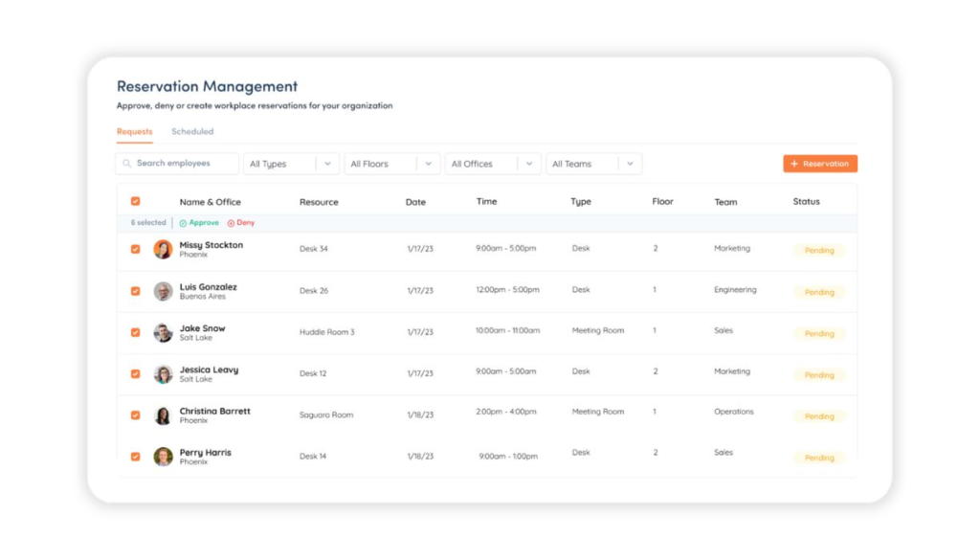
Task: Click Luis Gonzalez's Pending status badge
Action: coord(819,293)
